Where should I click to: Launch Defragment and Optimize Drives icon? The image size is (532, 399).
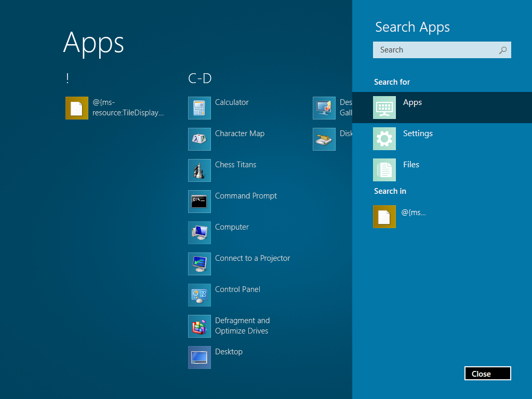point(199,326)
